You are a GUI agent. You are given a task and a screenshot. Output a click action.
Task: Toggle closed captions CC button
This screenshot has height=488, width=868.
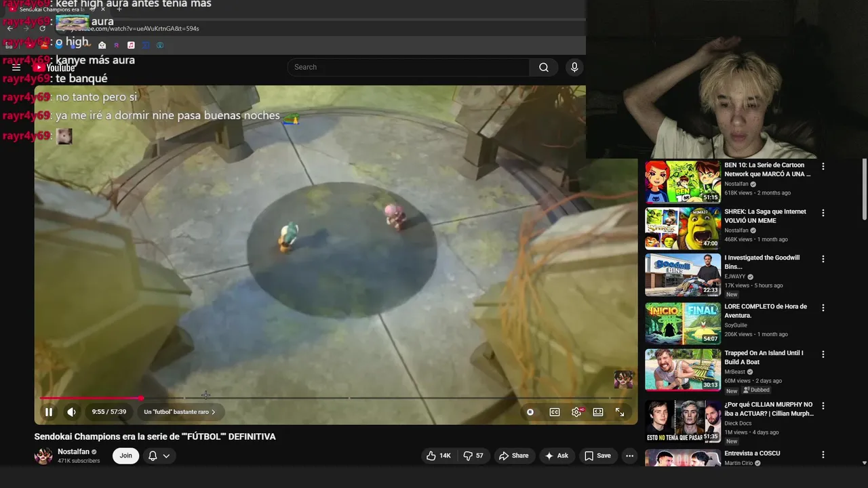coord(555,412)
